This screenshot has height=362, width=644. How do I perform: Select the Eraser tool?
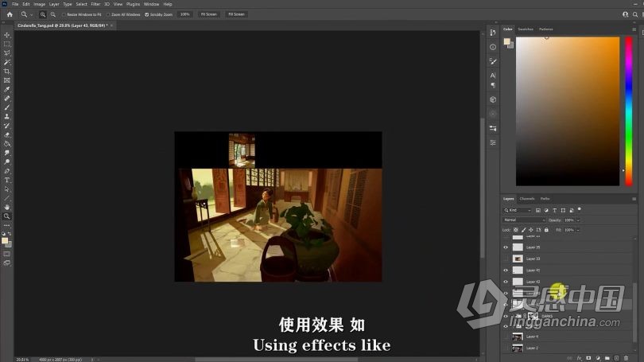7,134
